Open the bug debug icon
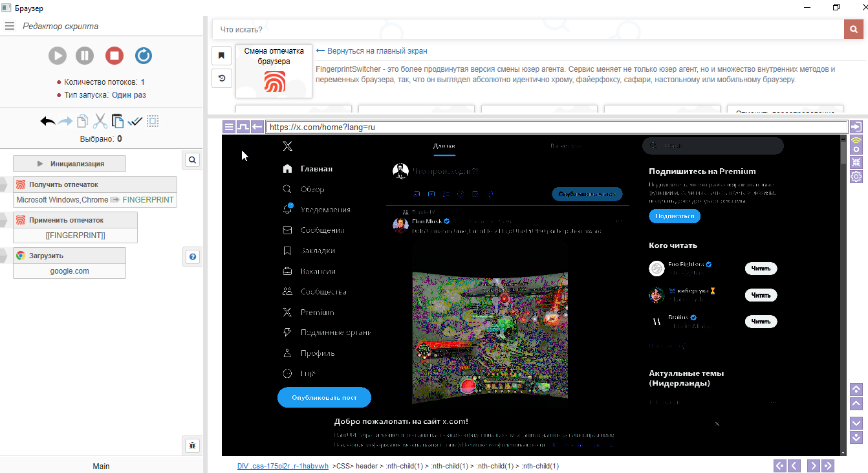The width and height of the screenshot is (868, 473). point(192,445)
